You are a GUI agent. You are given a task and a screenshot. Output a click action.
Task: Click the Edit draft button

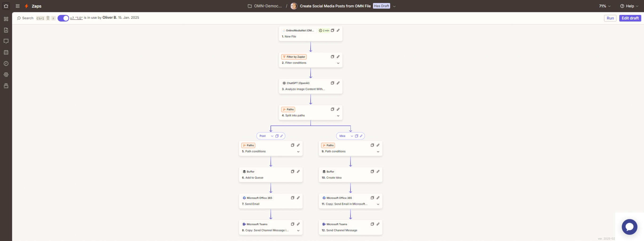pos(630,18)
